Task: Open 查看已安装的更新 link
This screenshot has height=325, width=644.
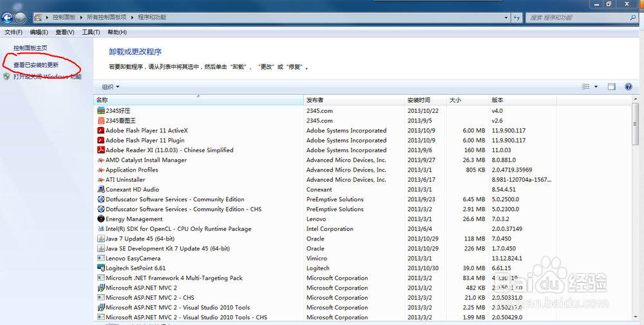Action: point(35,65)
